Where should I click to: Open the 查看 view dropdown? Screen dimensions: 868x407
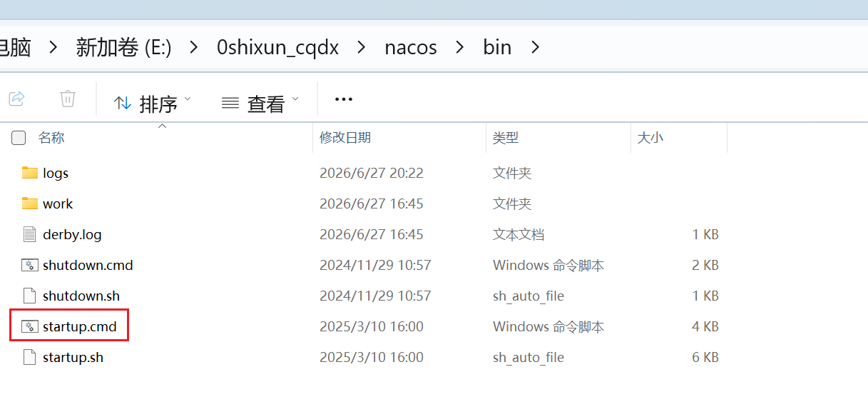pyautogui.click(x=260, y=104)
